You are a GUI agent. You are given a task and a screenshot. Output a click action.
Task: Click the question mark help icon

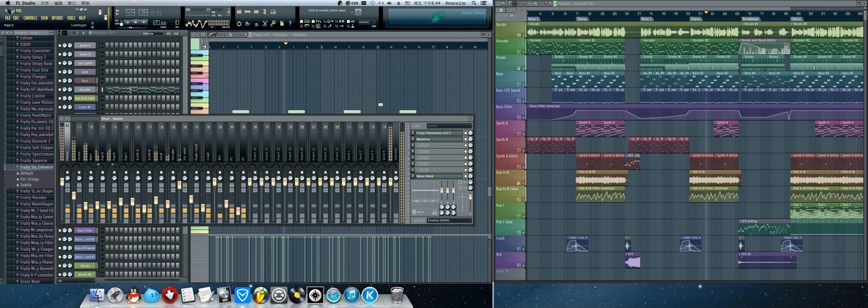coord(290,23)
